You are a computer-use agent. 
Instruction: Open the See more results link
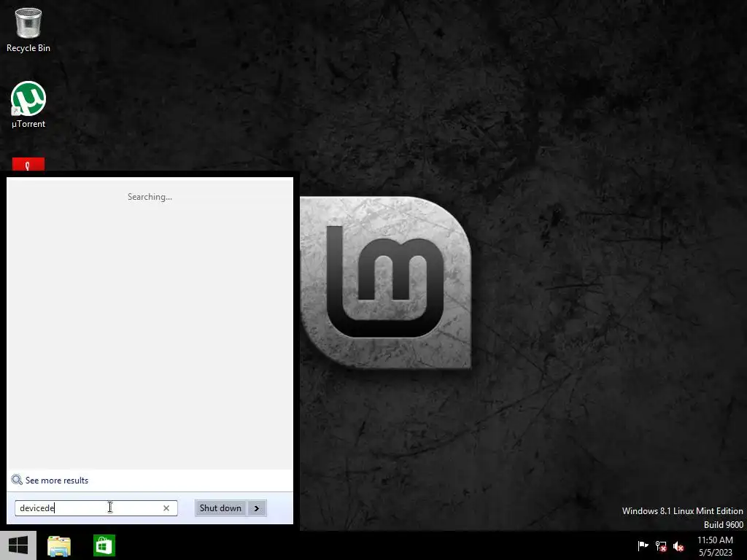click(x=57, y=481)
